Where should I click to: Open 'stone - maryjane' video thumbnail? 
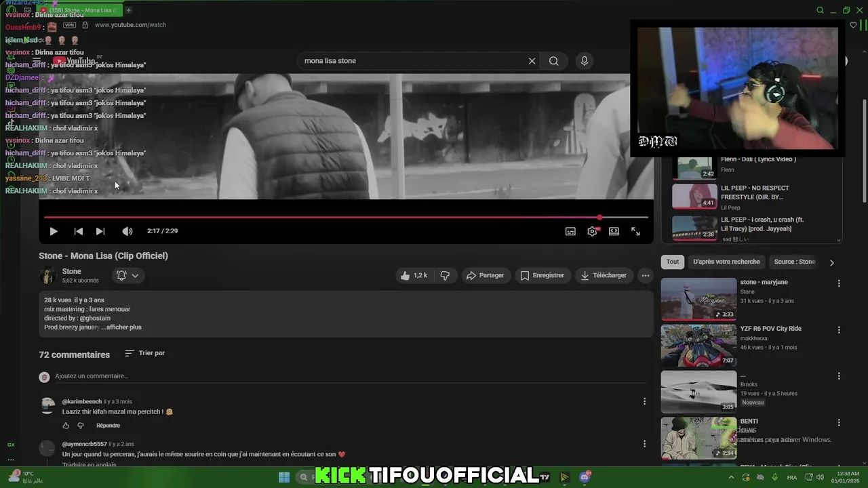(698, 299)
